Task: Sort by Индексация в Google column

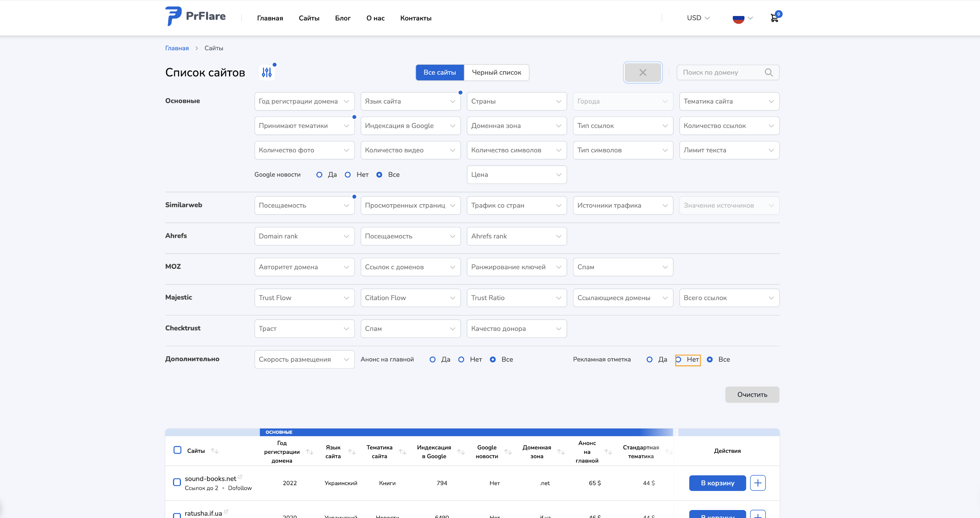Action: pyautogui.click(x=461, y=452)
